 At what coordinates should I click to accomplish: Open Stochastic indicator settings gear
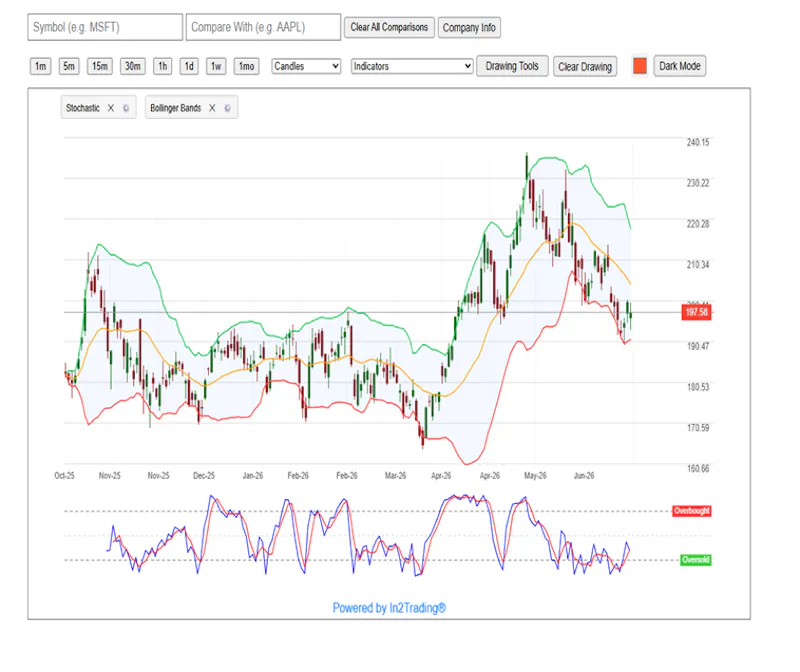tap(126, 108)
